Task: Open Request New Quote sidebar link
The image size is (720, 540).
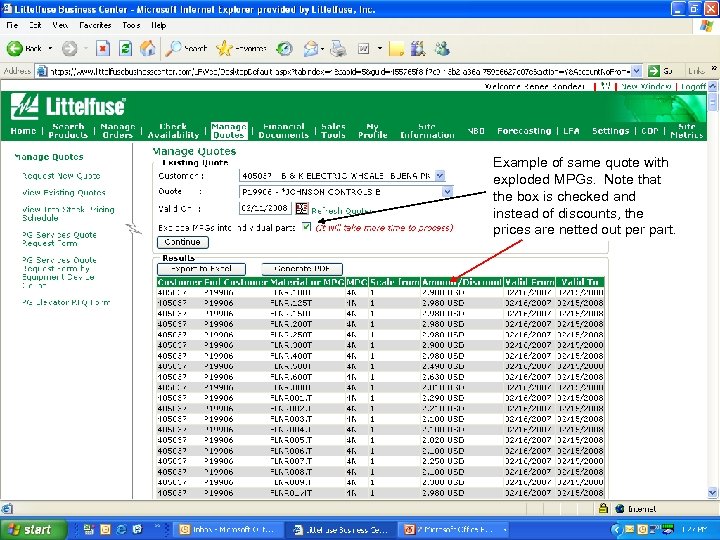Action: [61, 176]
